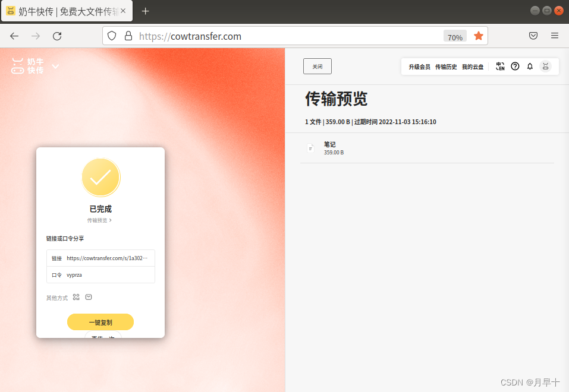Click the 笔记 file icon
The width and height of the screenshot is (569, 392).
(310, 148)
